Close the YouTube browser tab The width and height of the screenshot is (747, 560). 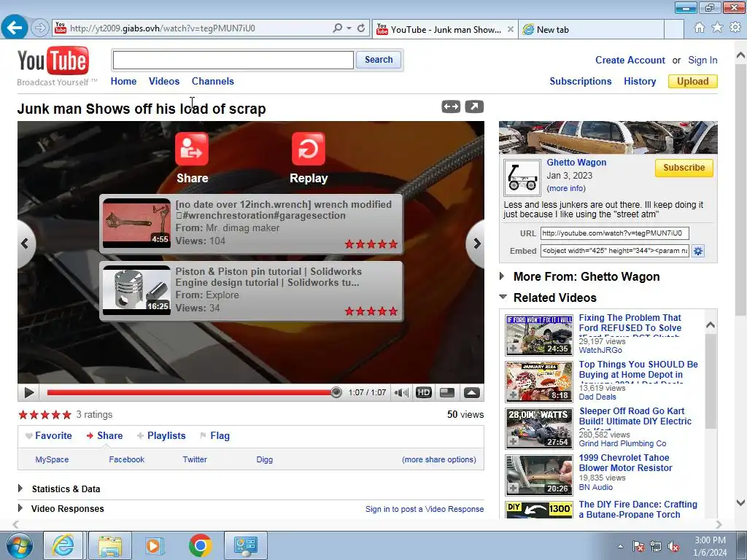click(x=510, y=29)
